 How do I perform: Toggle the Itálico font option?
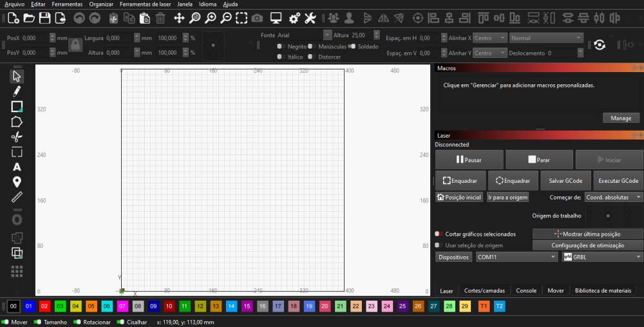coord(280,57)
